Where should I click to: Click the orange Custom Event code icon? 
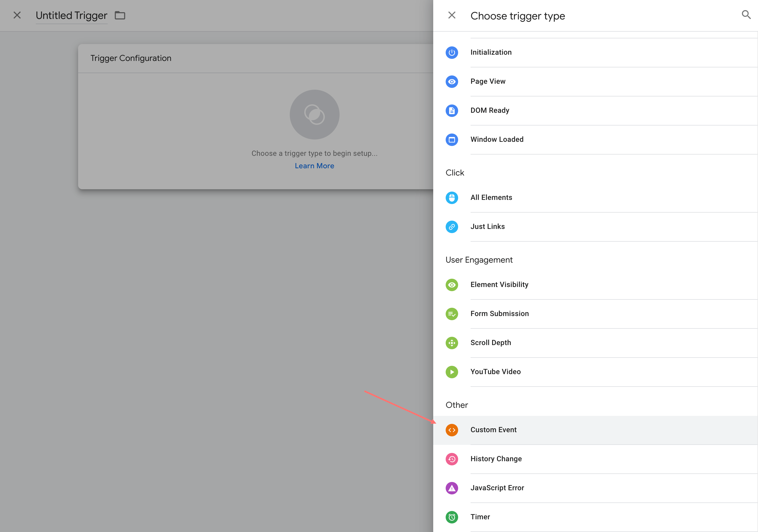(452, 430)
